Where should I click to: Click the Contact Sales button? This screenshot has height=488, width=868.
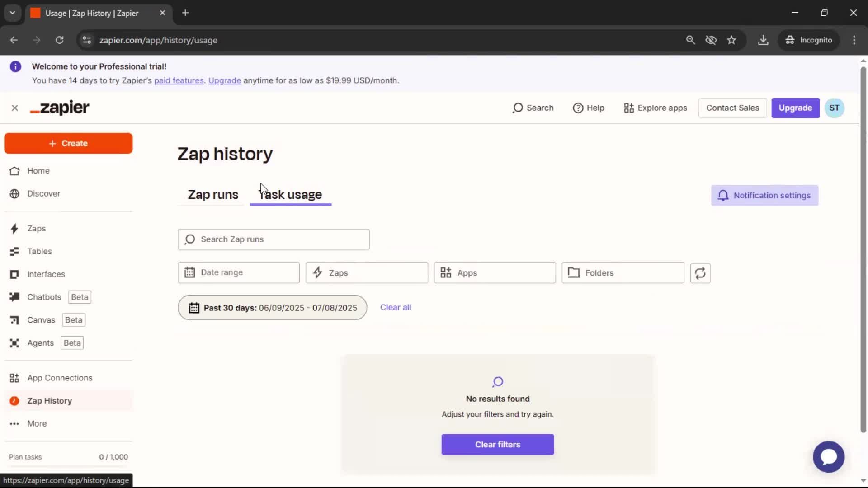tap(732, 108)
